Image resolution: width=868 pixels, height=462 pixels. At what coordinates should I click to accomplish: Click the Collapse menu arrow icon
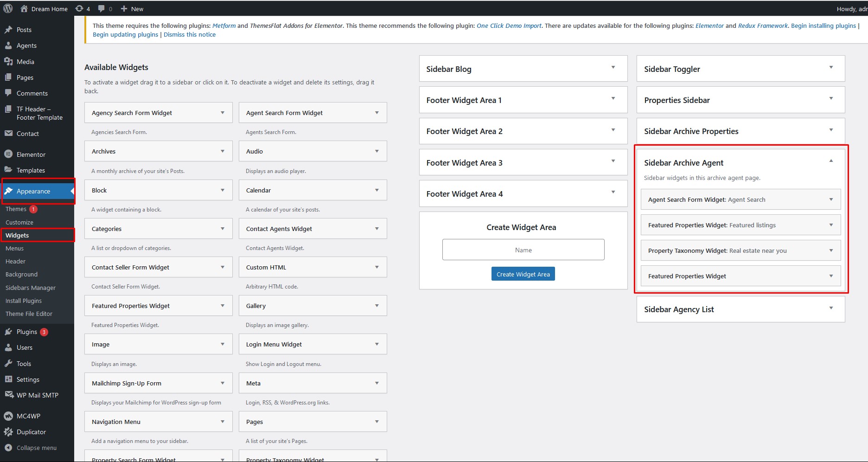pos(8,448)
